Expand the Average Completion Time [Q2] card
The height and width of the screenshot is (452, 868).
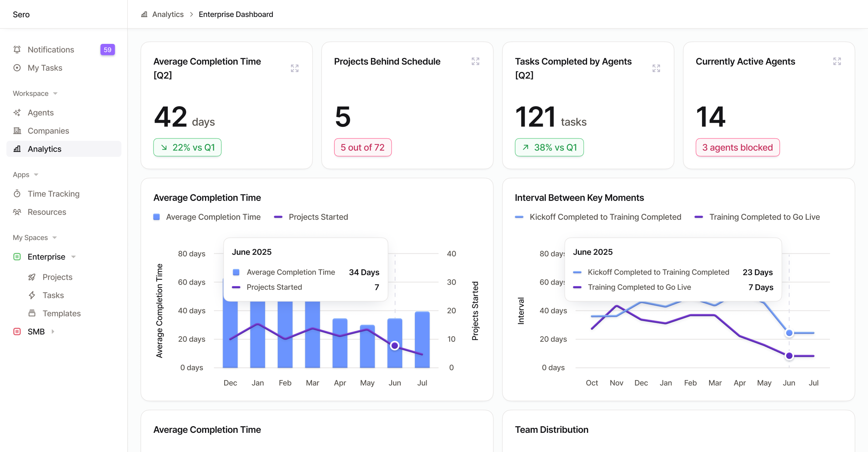(294, 68)
